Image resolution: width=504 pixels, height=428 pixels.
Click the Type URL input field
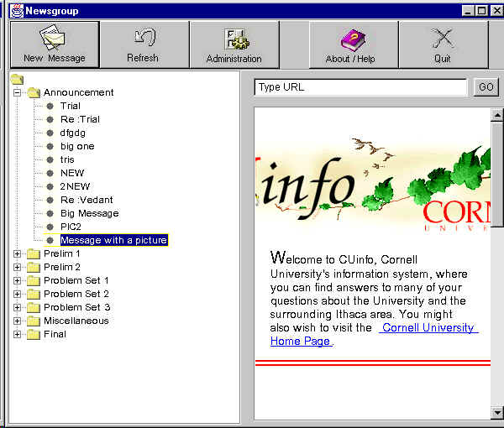tap(360, 87)
